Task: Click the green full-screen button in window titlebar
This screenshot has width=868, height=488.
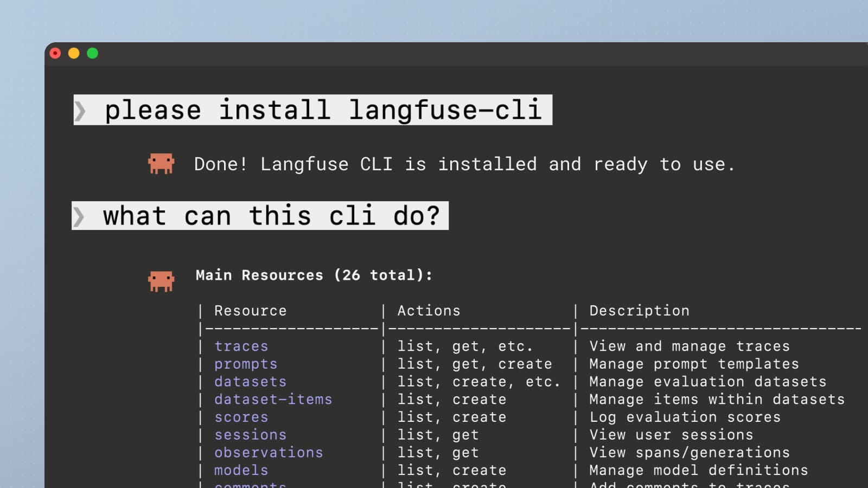Action: pos(93,53)
